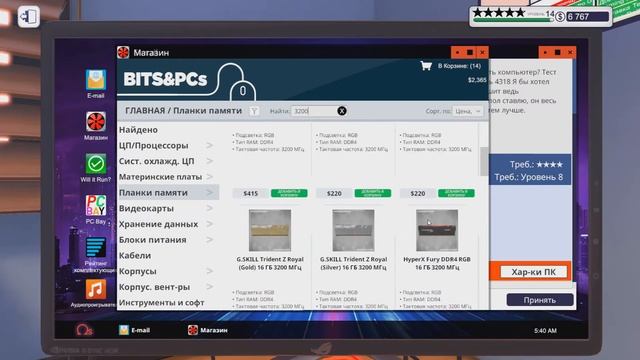The height and width of the screenshot is (360, 640).
Task: Expand Корпусы category arrow
Action: 209,271
